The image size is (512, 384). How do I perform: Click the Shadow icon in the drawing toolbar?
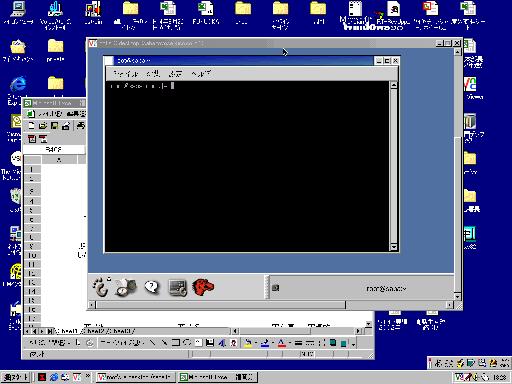333,343
